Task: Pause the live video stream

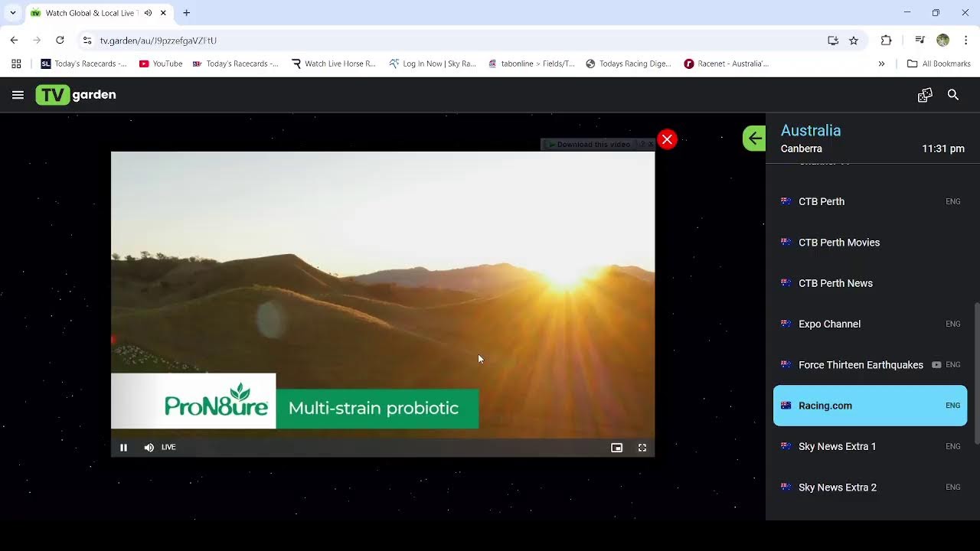Action: click(x=123, y=448)
